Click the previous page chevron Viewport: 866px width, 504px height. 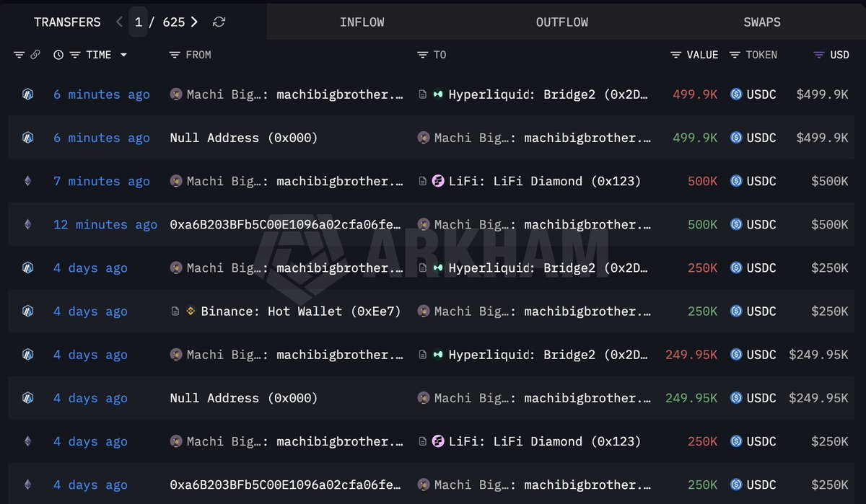pos(119,22)
